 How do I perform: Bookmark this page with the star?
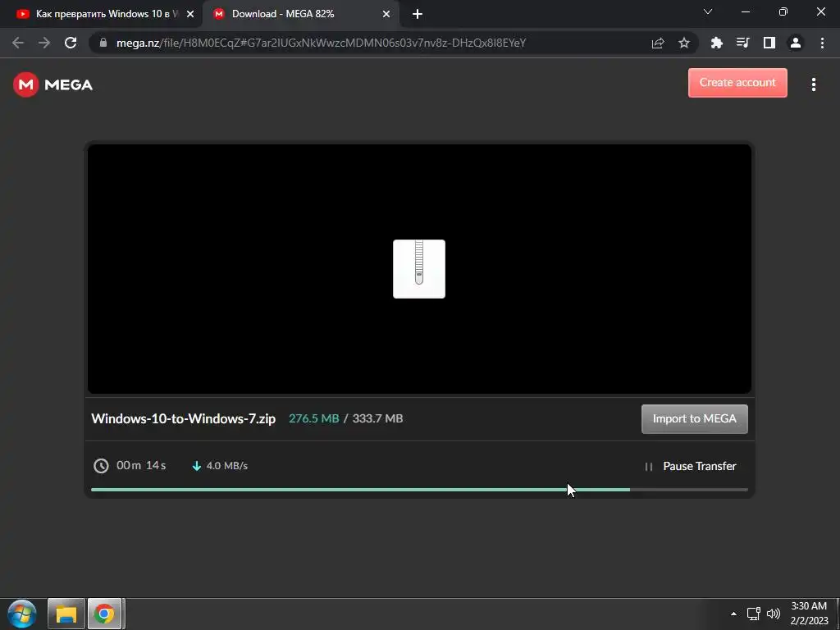684,43
